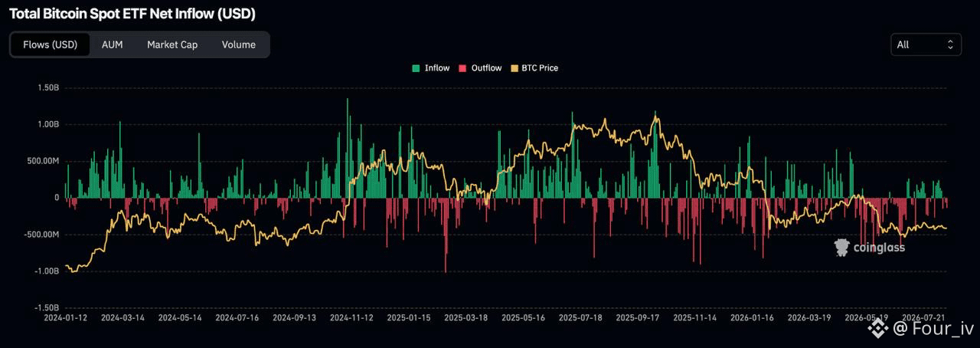The height and width of the screenshot is (348, 980).
Task: Click the 2026-03-19 date label
Action: (810, 317)
